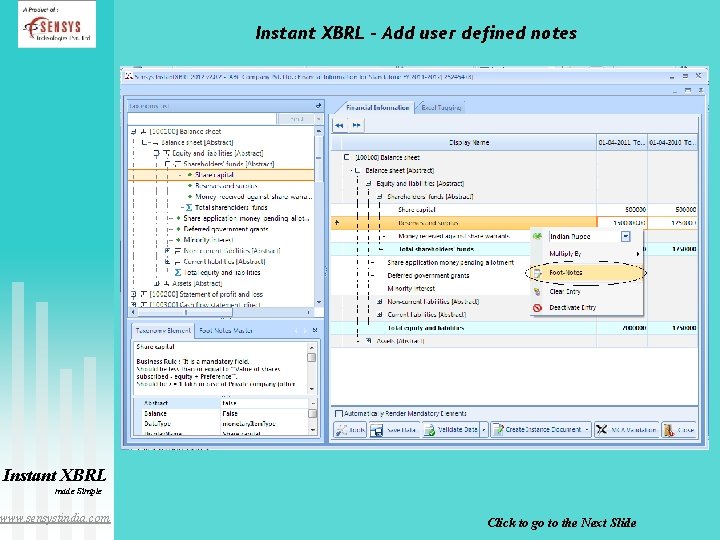Switch to Taxonomy Element tab
This screenshot has width=720, height=540.
point(163,331)
